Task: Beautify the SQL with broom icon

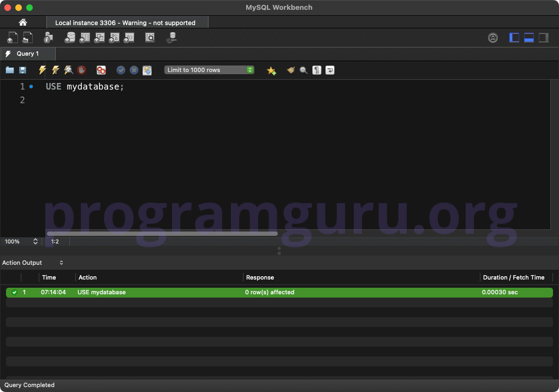Action: (290, 70)
